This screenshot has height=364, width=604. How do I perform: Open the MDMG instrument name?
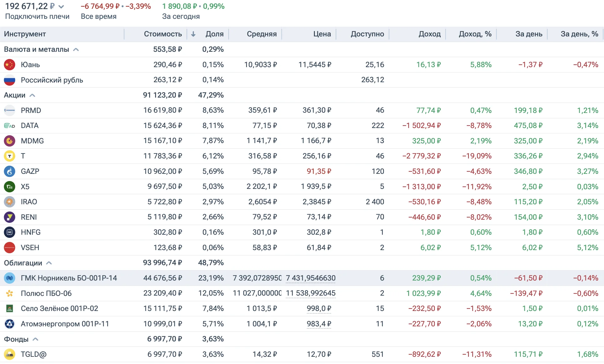[32, 141]
